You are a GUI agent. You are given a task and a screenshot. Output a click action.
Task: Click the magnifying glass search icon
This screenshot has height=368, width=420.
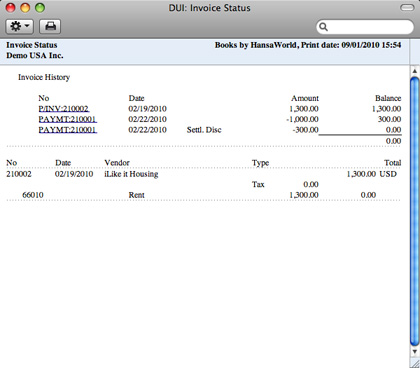click(x=323, y=27)
